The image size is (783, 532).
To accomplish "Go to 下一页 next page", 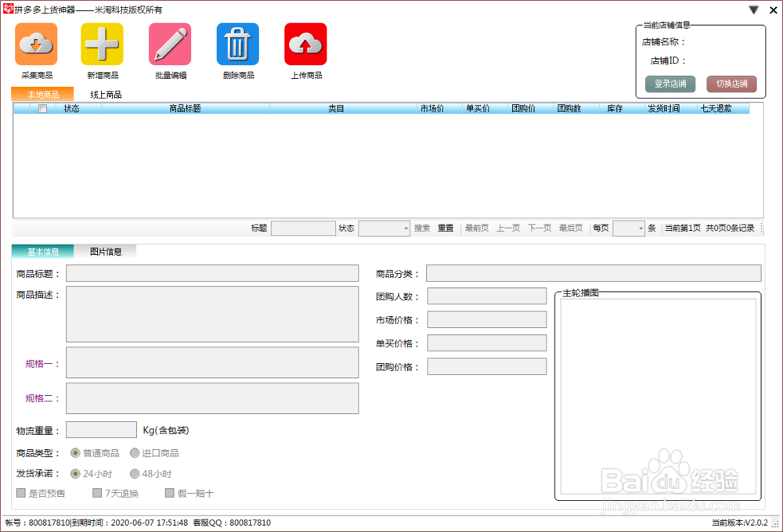I will click(x=539, y=228).
